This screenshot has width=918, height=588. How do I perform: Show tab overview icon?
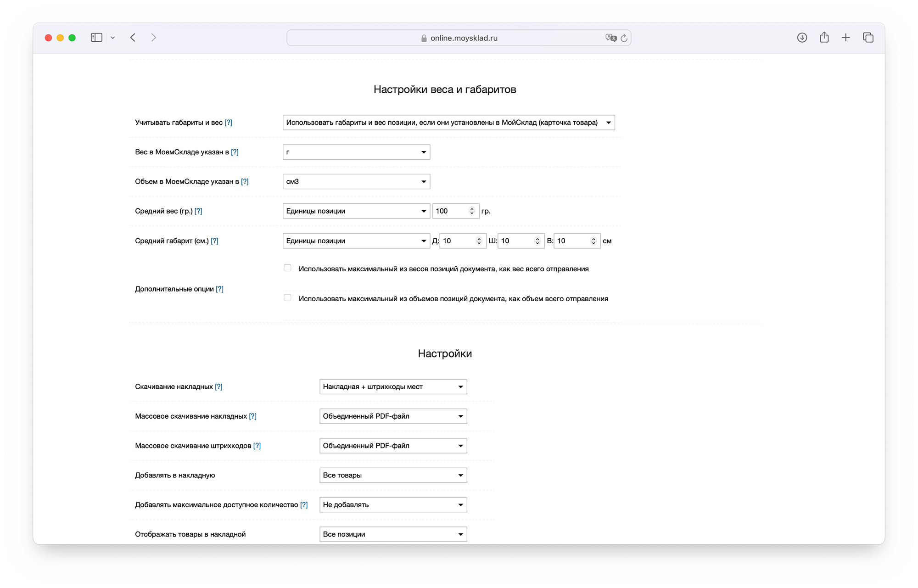tap(868, 38)
